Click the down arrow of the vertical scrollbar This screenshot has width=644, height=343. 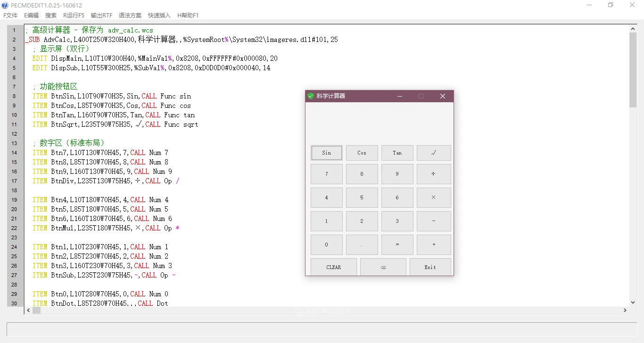pyautogui.click(x=633, y=303)
